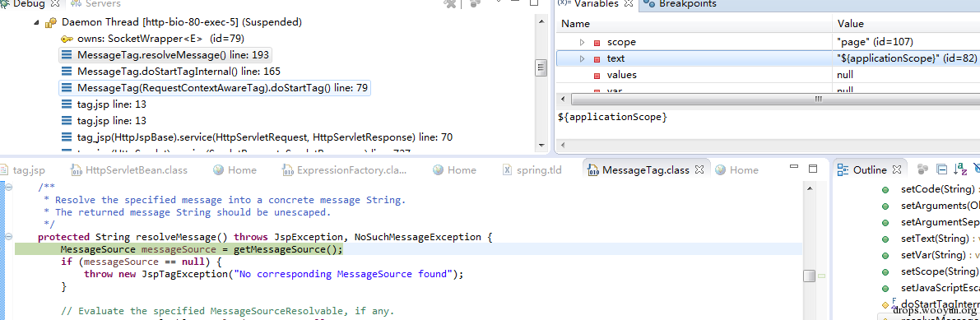The height and width of the screenshot is (320, 980).
Task: Click Collapse All in Outline toolbar
Action: pos(942,169)
